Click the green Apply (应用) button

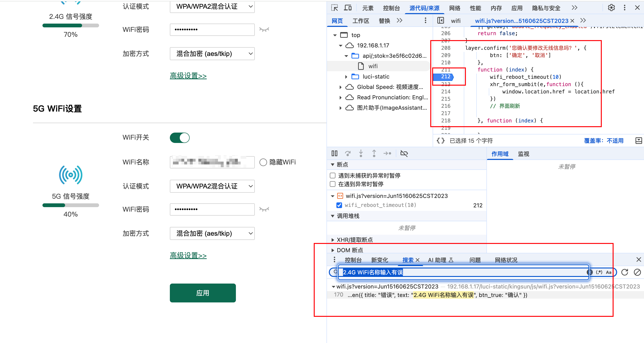pos(202,293)
